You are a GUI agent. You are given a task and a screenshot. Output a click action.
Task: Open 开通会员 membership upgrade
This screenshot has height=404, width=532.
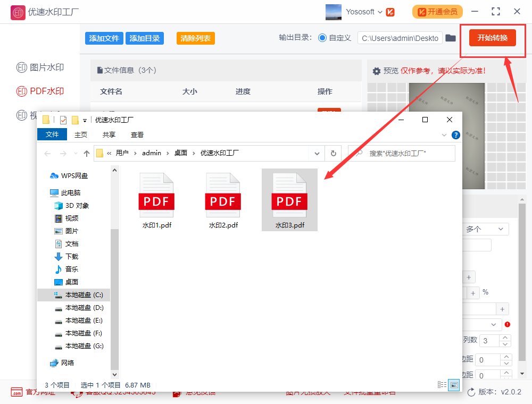click(x=437, y=11)
